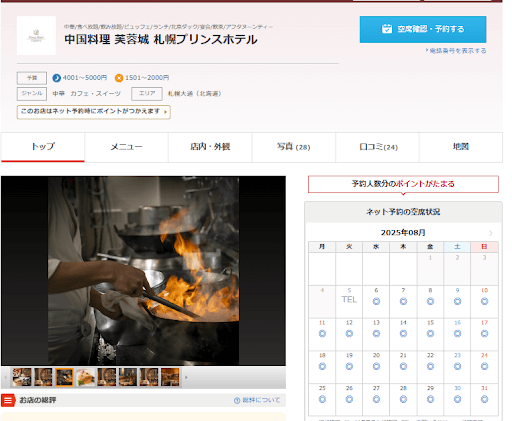Open the 地図 map tab

pos(461,147)
